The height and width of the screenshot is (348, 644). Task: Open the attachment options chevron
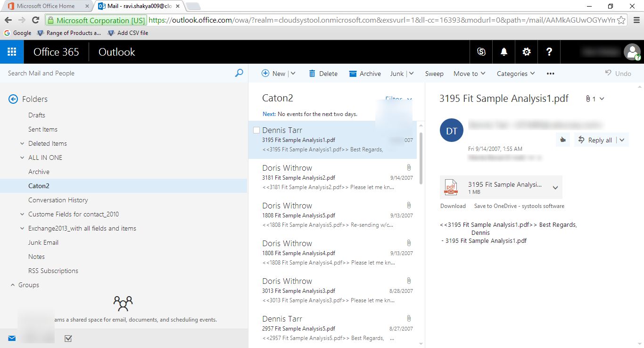tap(555, 188)
